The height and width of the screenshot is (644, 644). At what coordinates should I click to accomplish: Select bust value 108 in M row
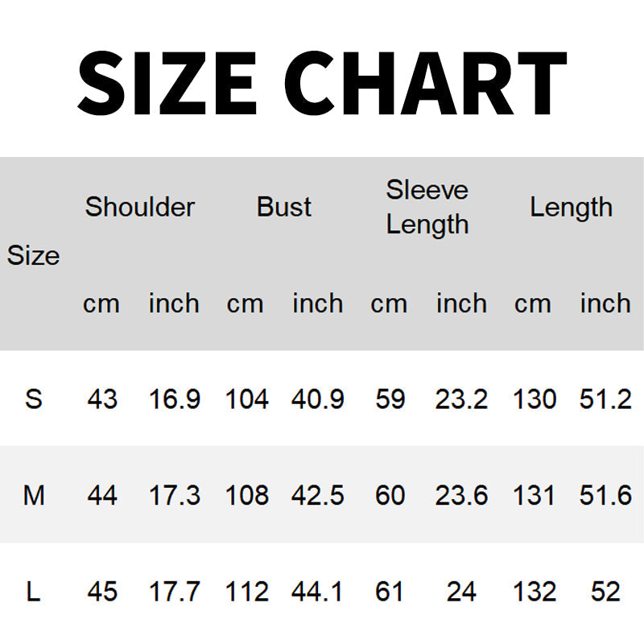(x=246, y=495)
